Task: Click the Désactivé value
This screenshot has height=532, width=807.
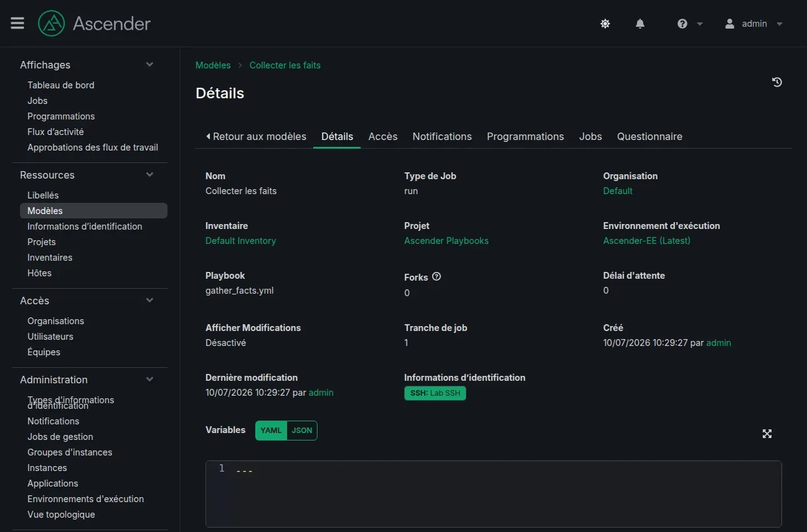Action: [225, 343]
